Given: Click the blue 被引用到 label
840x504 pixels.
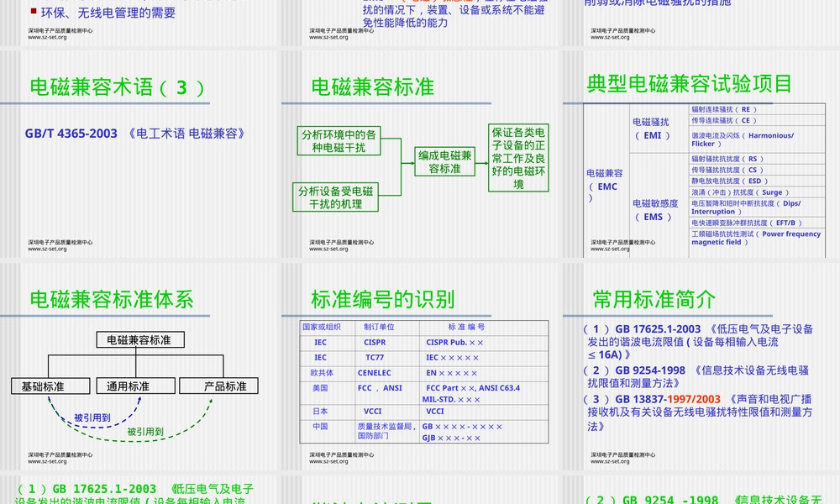Looking at the screenshot, I should coord(92,417).
